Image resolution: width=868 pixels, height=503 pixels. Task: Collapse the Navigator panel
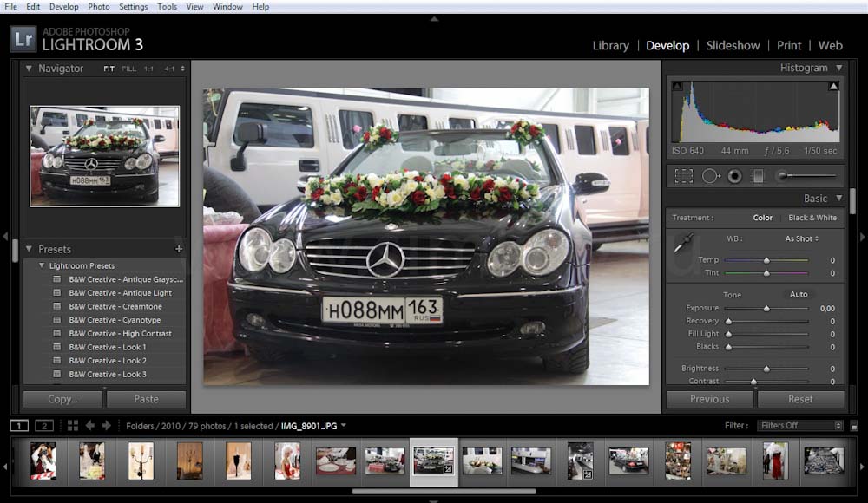29,68
